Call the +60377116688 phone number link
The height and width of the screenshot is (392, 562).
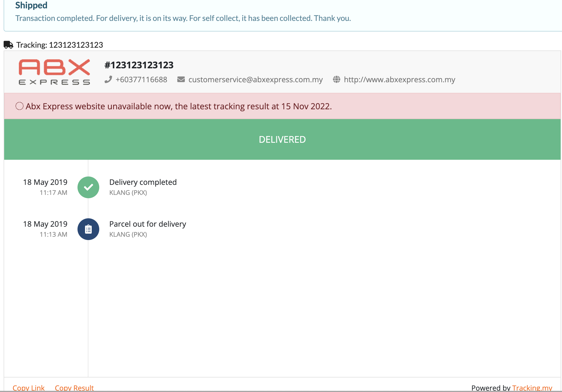141,80
